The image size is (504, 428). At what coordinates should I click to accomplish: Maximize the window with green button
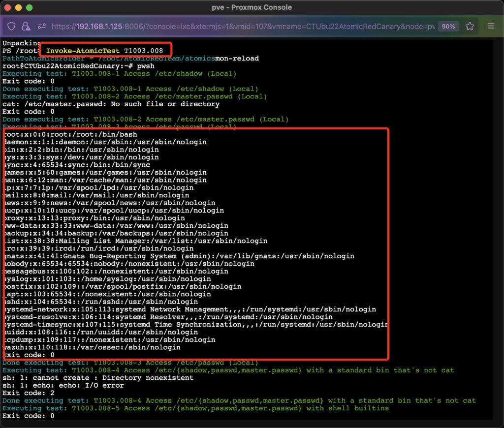(29, 8)
